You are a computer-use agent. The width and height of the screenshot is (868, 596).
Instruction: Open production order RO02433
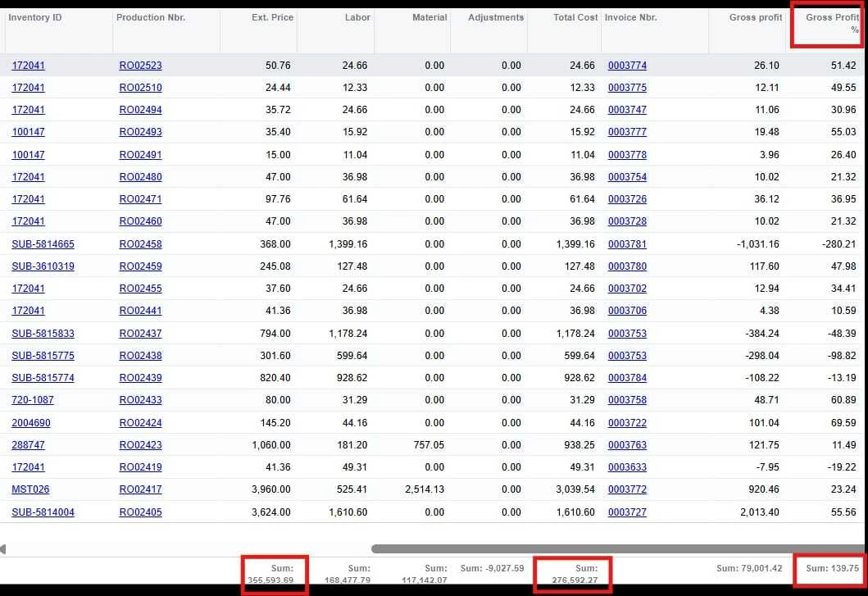(141, 400)
